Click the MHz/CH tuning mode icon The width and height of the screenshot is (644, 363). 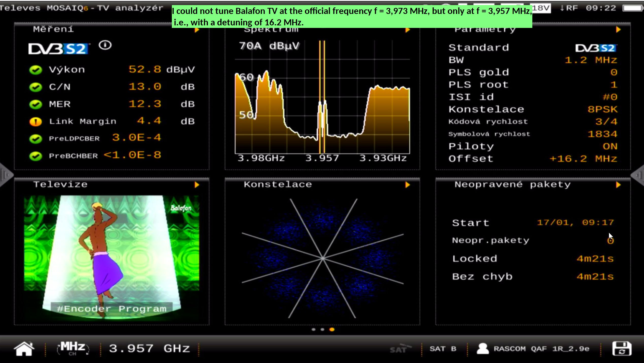73,349
